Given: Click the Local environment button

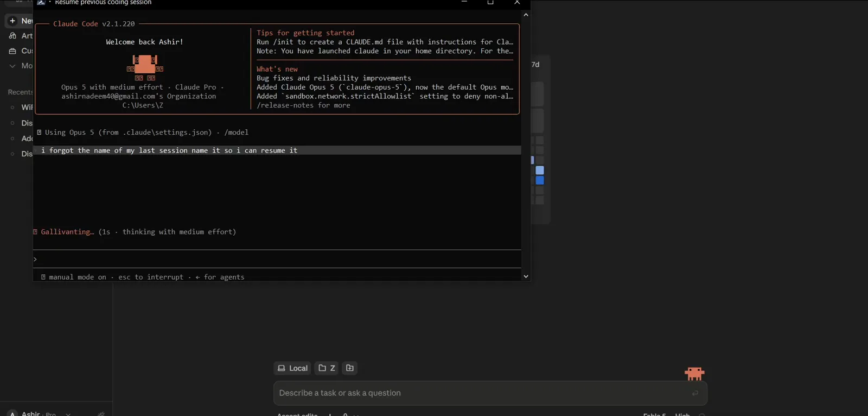Looking at the screenshot, I should [x=292, y=368].
